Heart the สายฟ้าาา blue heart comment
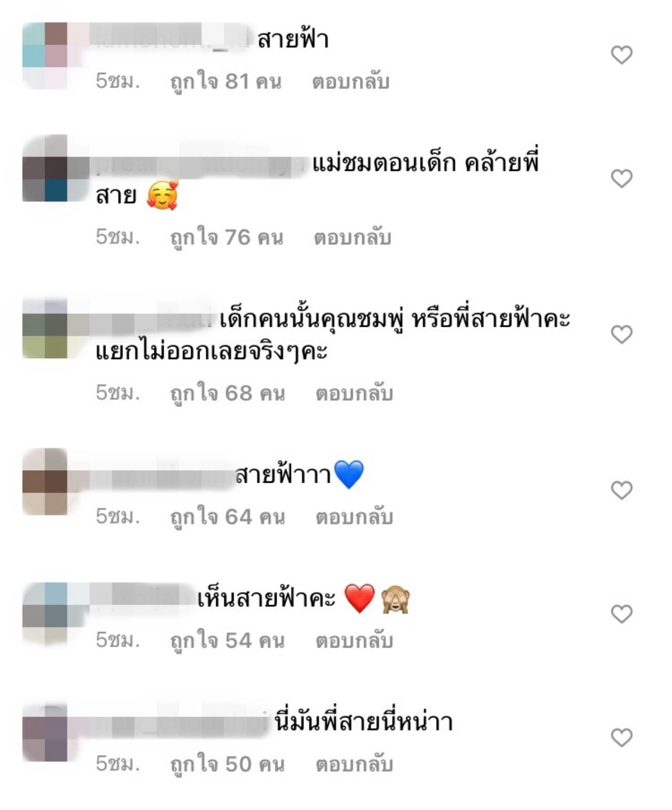The image size is (672, 810). click(622, 490)
